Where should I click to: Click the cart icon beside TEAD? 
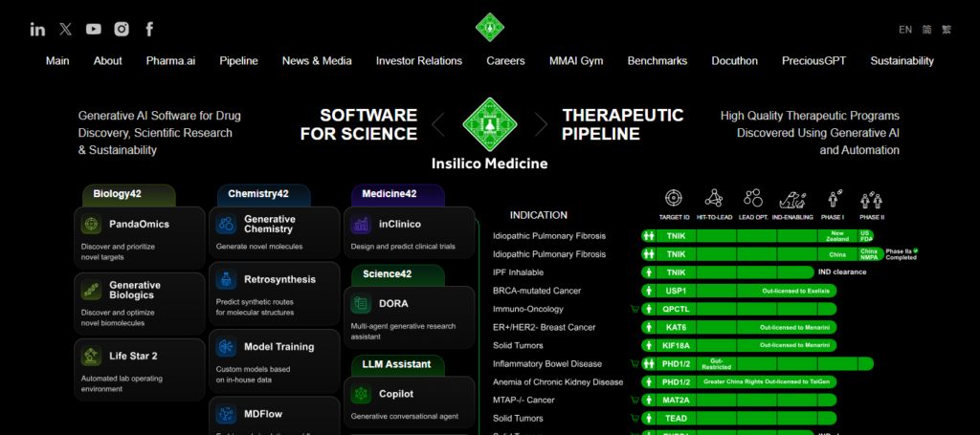tap(635, 418)
